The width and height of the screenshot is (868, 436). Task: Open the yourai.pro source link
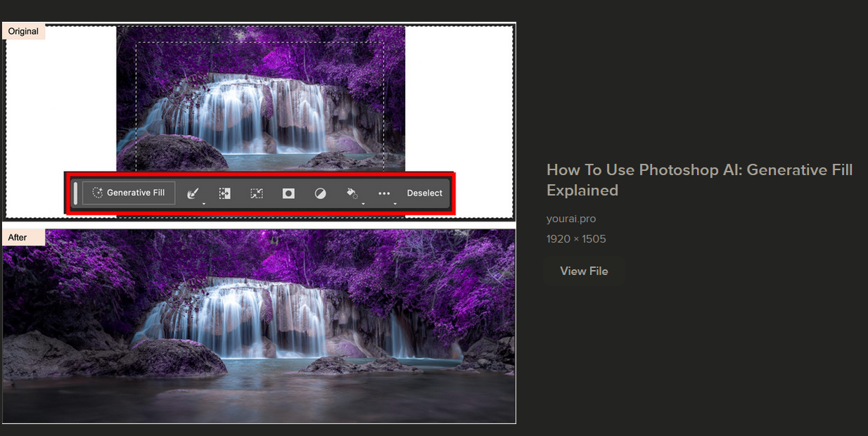(x=571, y=219)
